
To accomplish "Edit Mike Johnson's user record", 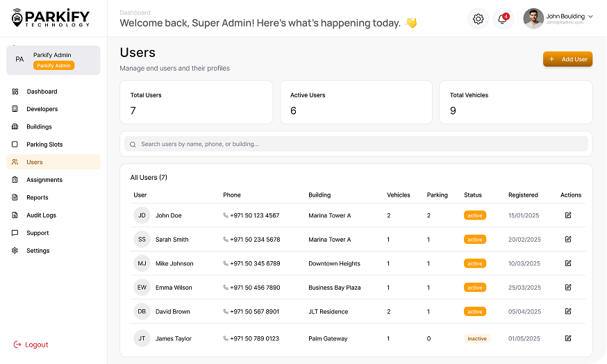I will click(568, 263).
